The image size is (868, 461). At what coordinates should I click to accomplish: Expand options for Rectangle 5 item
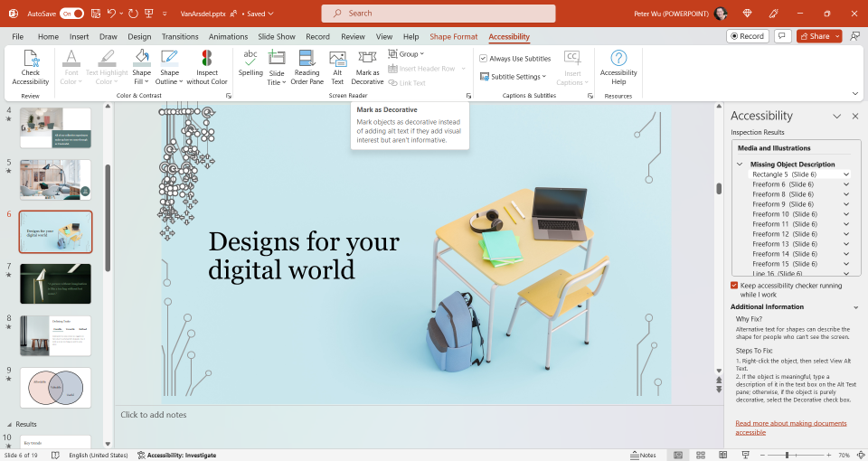(846, 174)
